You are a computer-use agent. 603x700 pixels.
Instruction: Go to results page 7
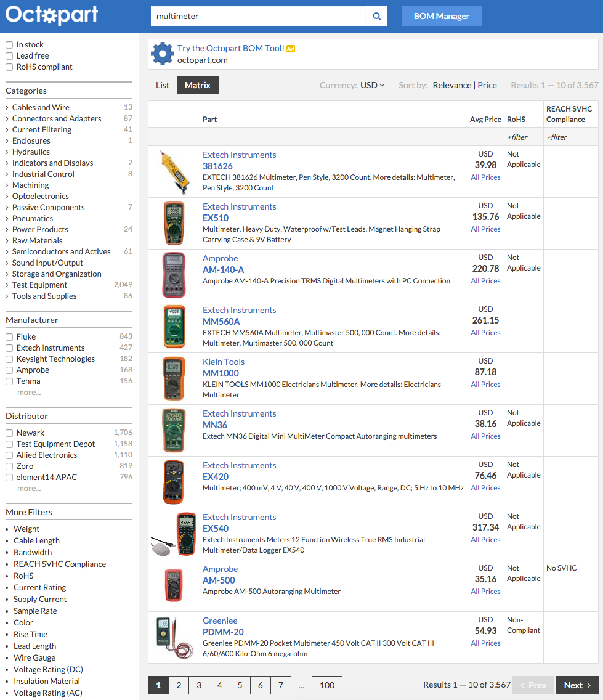coord(281,685)
